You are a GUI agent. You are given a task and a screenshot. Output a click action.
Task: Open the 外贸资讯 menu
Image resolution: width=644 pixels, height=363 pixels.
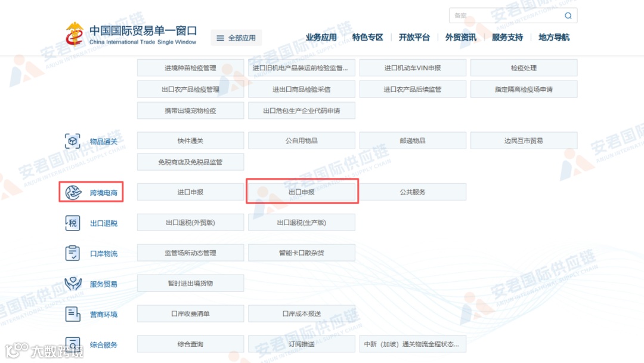click(x=461, y=38)
